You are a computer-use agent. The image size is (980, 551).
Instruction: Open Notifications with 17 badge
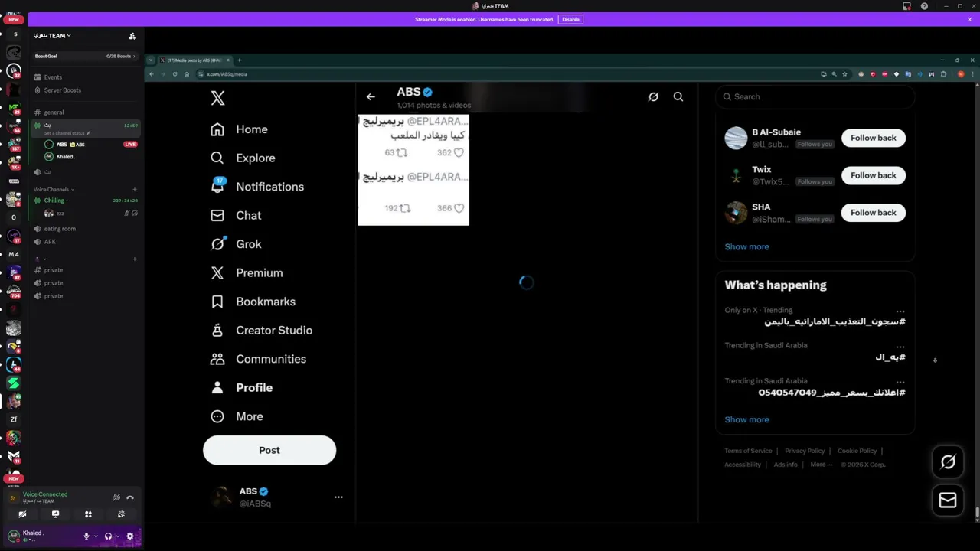pyautogui.click(x=256, y=187)
